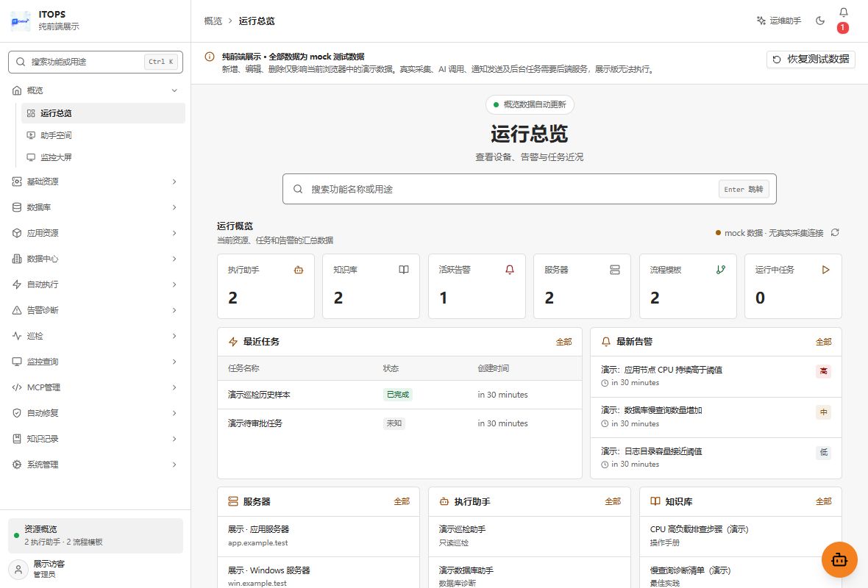Image resolution: width=868 pixels, height=588 pixels.
Task: Open the 知识库 stat card book icon
Action: pos(404,270)
